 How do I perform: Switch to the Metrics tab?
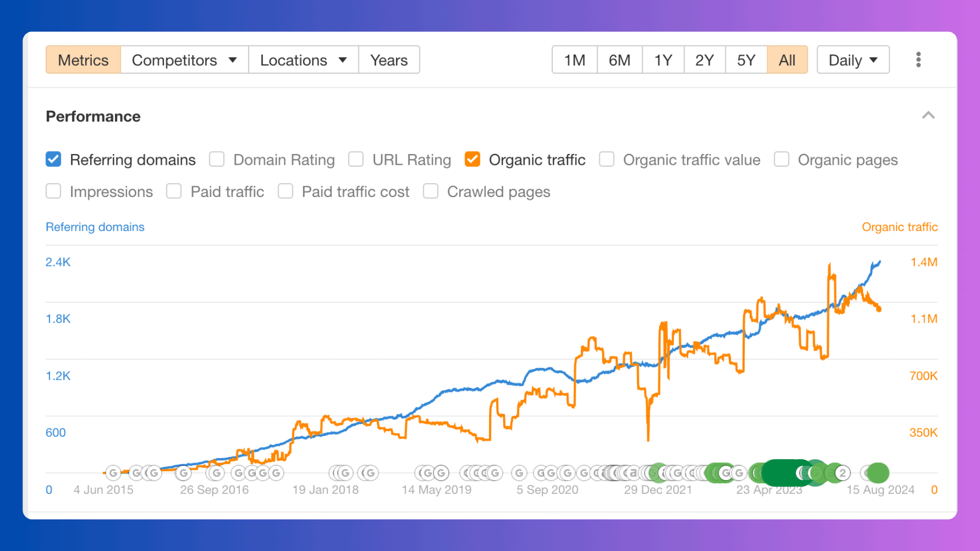83,60
